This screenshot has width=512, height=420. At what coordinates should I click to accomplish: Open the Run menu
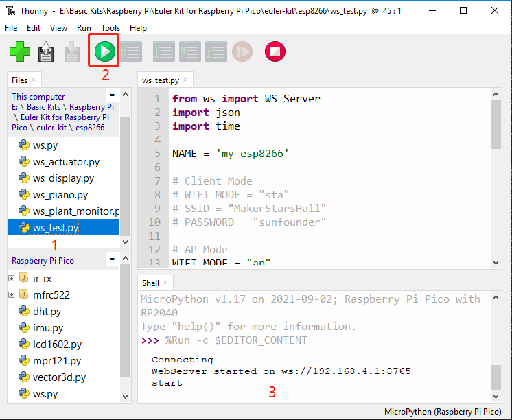(x=84, y=28)
